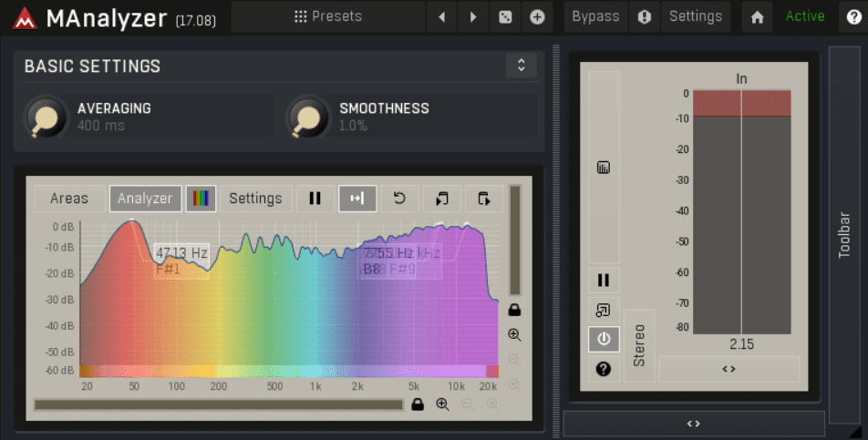Open the home icon in top bar
The width and height of the screenshot is (868, 440).
757,17
